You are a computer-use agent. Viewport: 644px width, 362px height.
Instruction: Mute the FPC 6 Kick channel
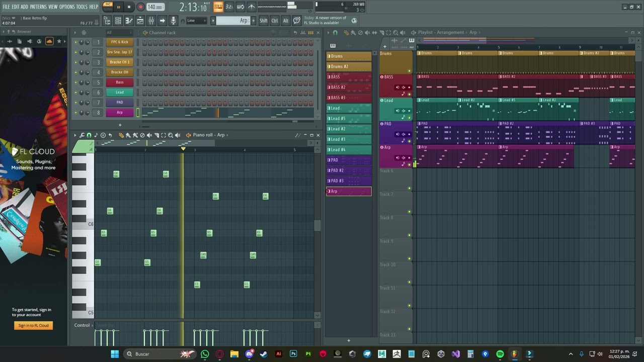coord(76,42)
